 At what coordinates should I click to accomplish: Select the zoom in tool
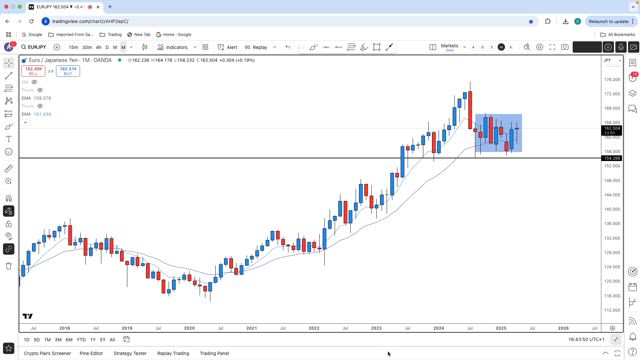(x=9, y=181)
